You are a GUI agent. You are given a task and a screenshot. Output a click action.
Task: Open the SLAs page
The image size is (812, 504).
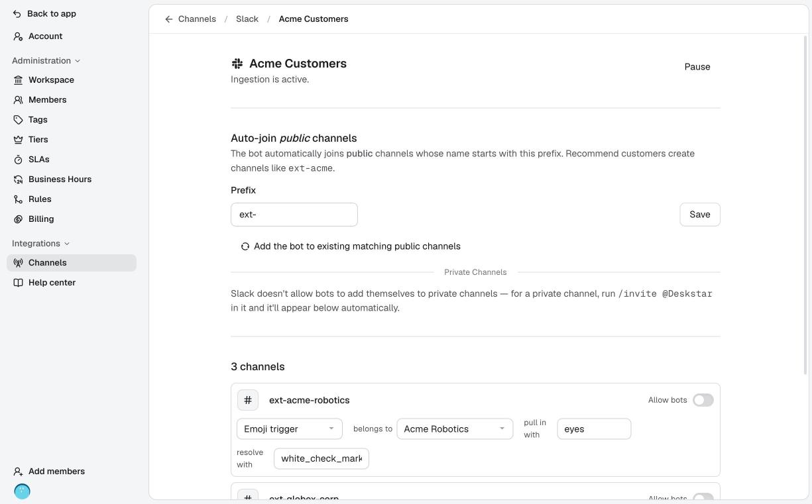[72, 160]
